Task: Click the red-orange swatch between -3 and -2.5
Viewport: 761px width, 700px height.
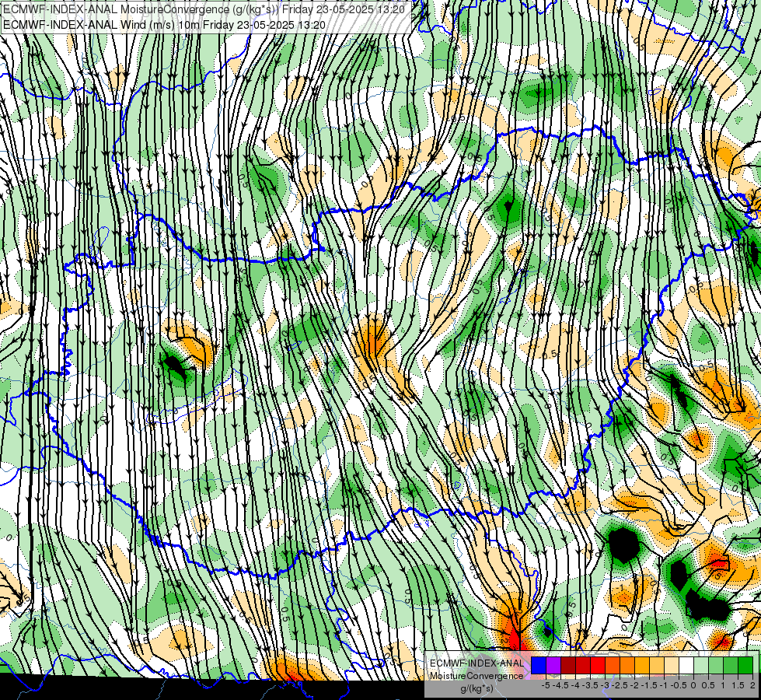Action: click(x=613, y=666)
